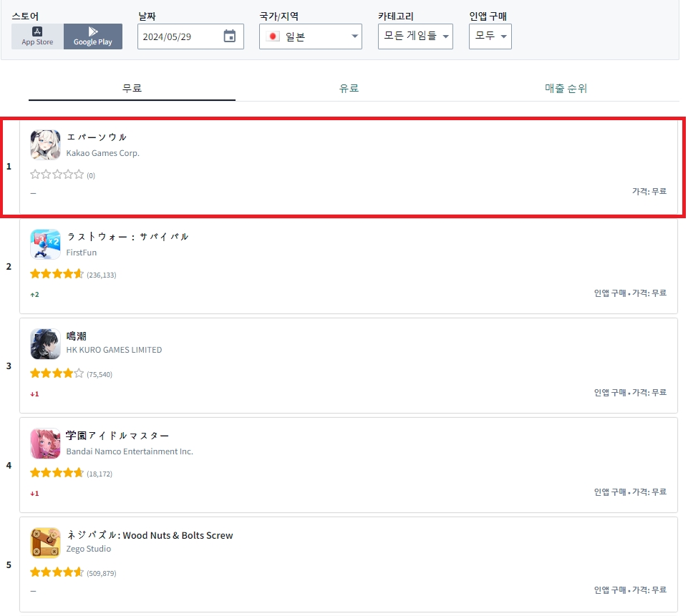Click the エバーソウル app icon
The height and width of the screenshot is (616, 688).
45,145
